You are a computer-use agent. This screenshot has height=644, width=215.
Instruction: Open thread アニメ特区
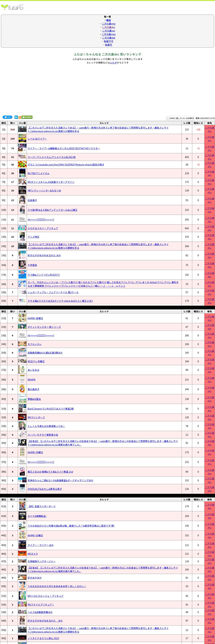pos(33,237)
